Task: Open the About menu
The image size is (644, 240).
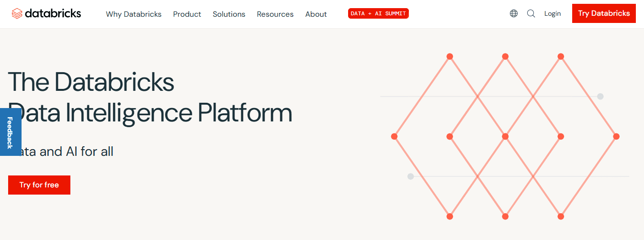Action: (x=316, y=14)
